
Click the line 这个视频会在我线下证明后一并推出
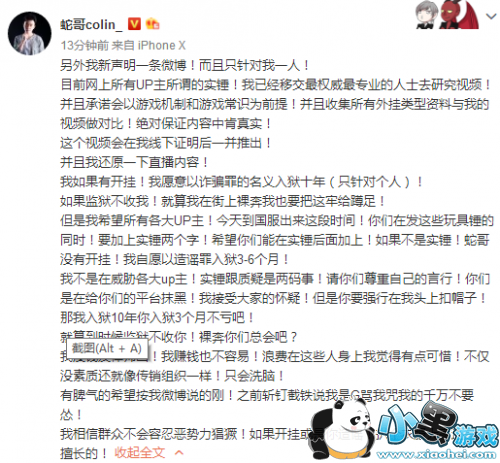[166, 143]
